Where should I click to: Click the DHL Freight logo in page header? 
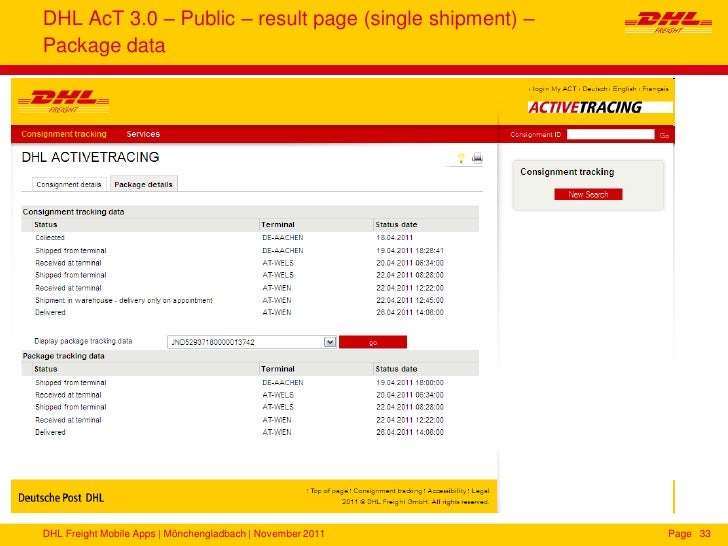point(64,102)
